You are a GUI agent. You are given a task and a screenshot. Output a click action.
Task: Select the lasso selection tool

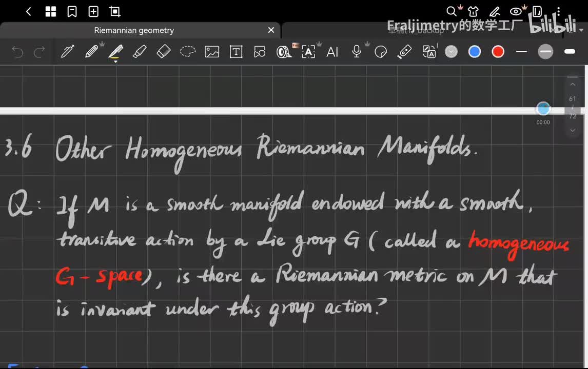click(187, 52)
